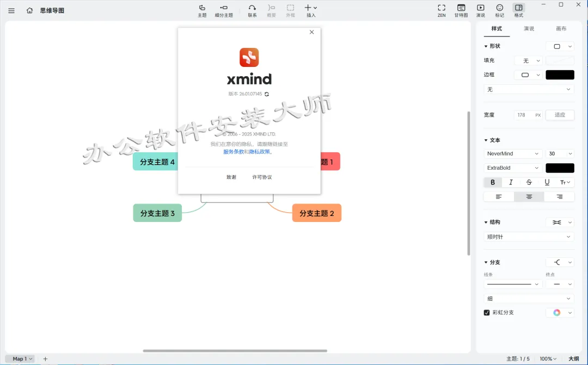Open the fill (填充) type dropdown
This screenshot has width=588, height=365.
528,61
